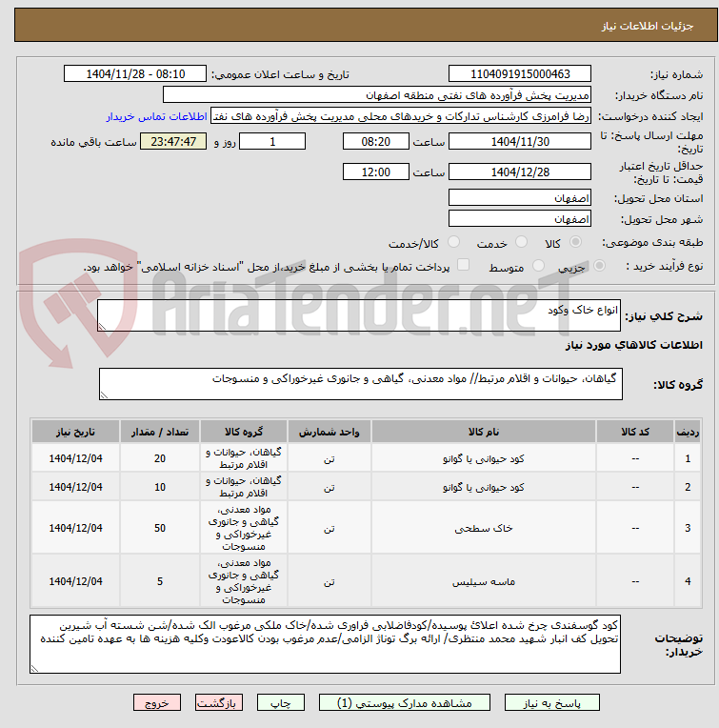Click the ماسه سیلیس item name

(x=484, y=581)
